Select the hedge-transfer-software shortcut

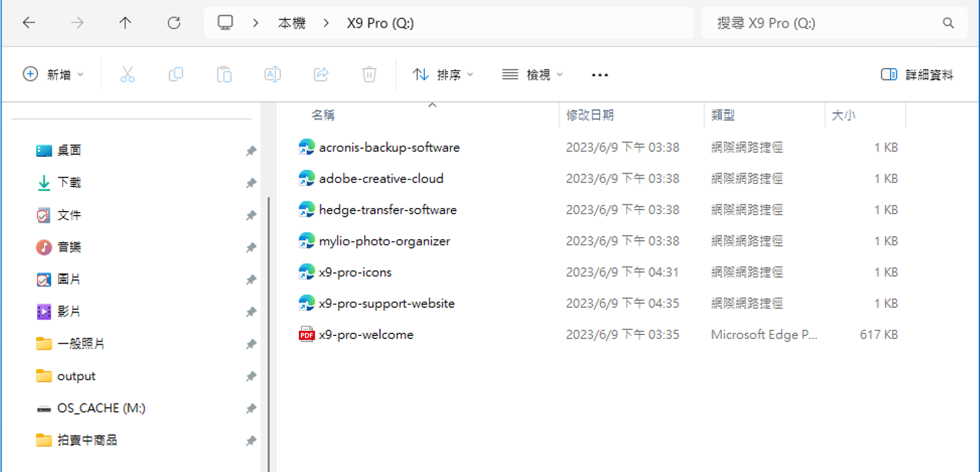388,210
